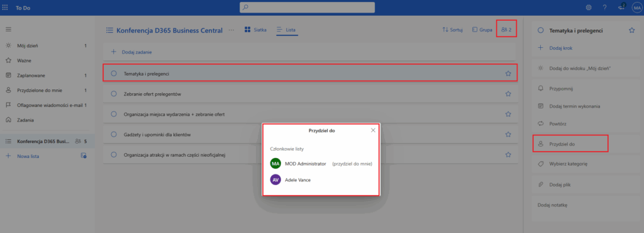This screenshot has height=233, width=644.
Task: Star Tematyka i prelegenci in task list
Action: click(x=508, y=74)
